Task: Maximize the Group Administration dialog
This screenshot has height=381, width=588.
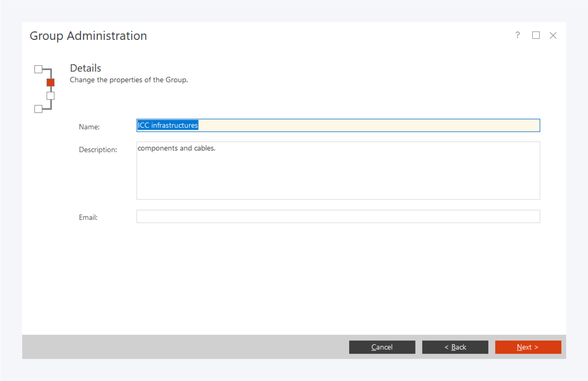Action: [536, 35]
